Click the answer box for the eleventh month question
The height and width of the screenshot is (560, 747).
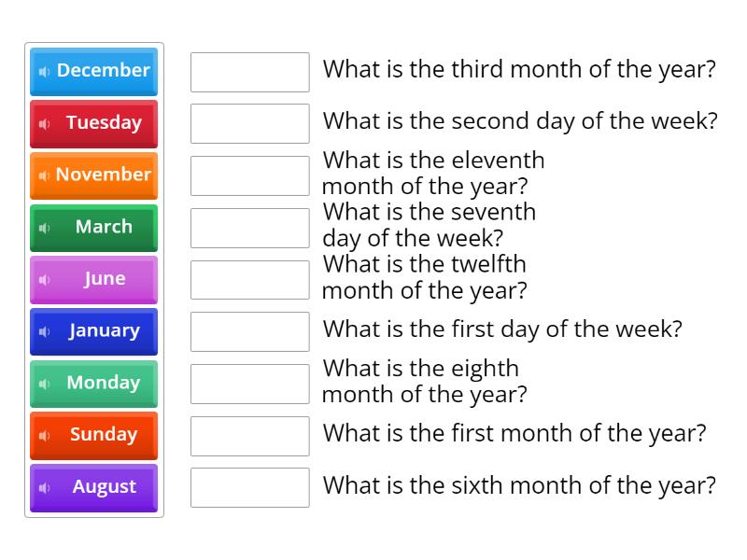click(x=248, y=175)
